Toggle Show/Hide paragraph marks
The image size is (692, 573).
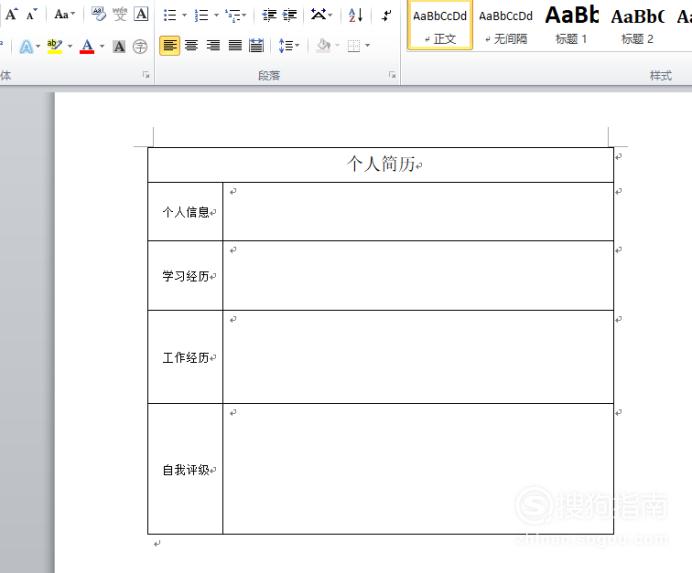tap(387, 15)
